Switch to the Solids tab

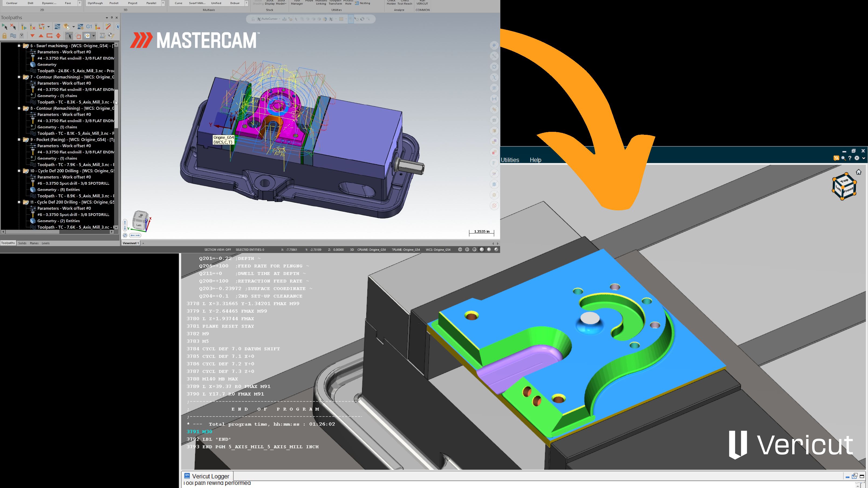[22, 243]
